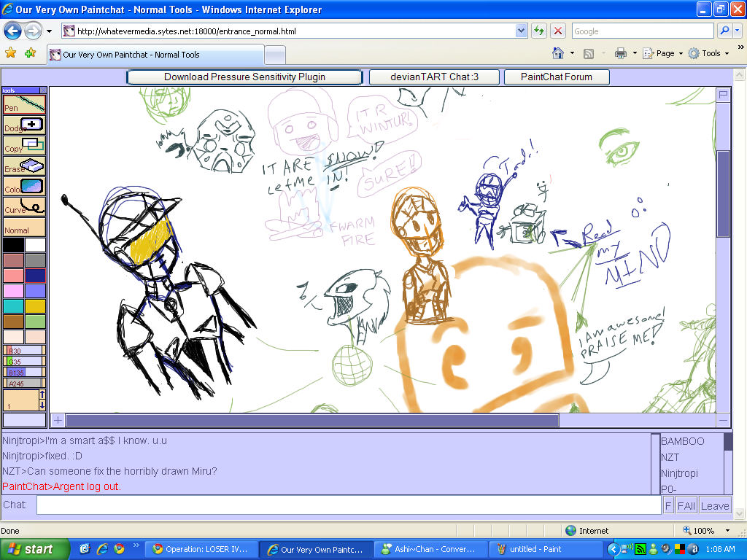
Task: Toggle the FAll chat option
Action: (686, 505)
